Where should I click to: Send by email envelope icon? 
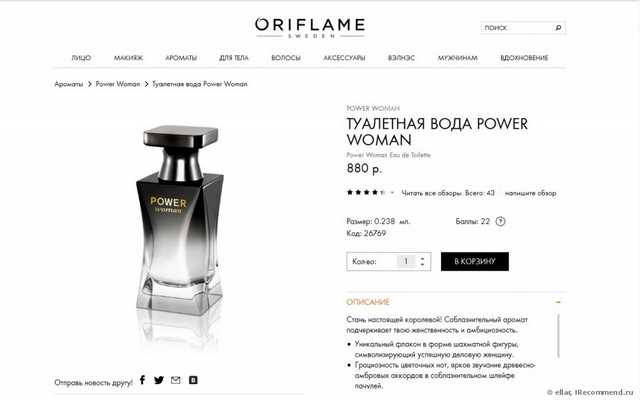(x=176, y=380)
